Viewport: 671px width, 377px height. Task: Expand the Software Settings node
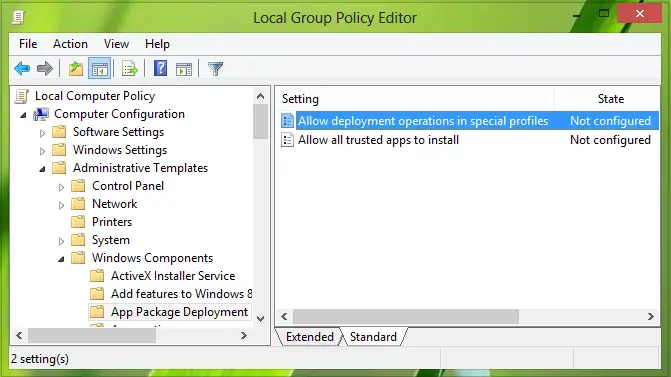coord(42,133)
